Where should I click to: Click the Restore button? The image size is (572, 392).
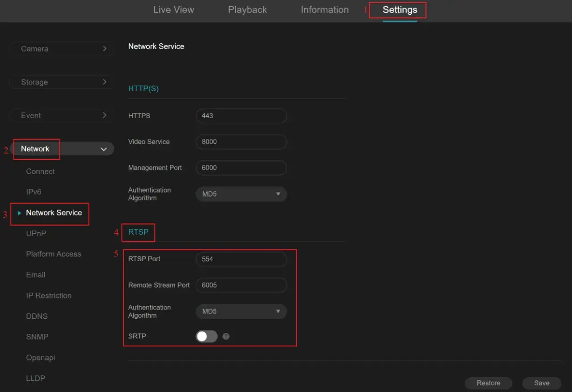[488, 383]
